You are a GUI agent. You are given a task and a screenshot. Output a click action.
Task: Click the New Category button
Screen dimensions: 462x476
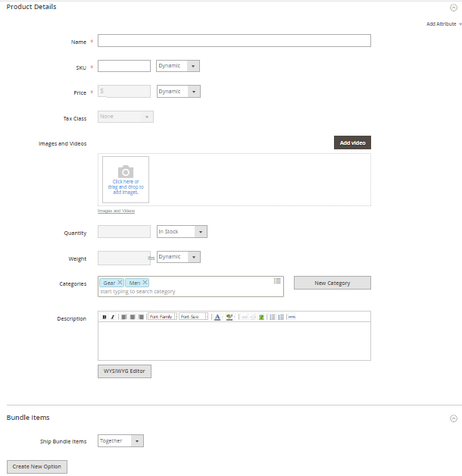point(332,283)
